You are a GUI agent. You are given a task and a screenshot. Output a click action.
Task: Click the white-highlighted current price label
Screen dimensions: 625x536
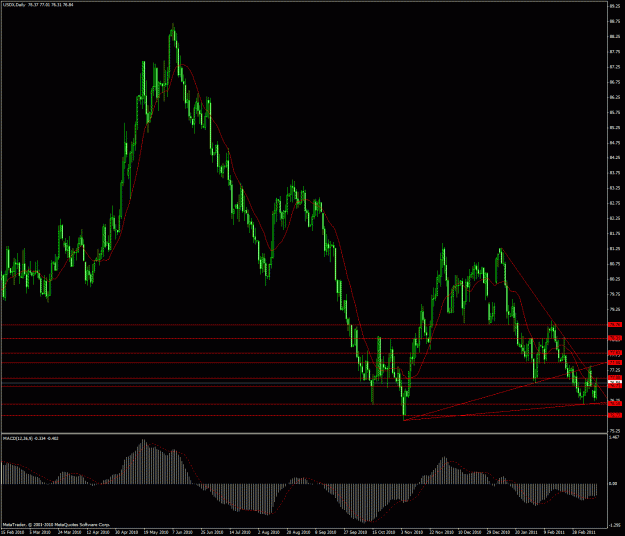(x=615, y=382)
